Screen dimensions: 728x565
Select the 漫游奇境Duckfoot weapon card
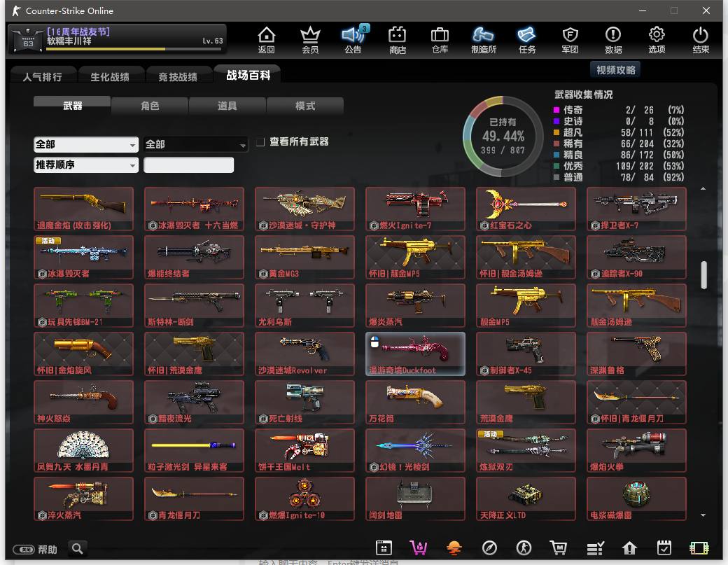(415, 354)
